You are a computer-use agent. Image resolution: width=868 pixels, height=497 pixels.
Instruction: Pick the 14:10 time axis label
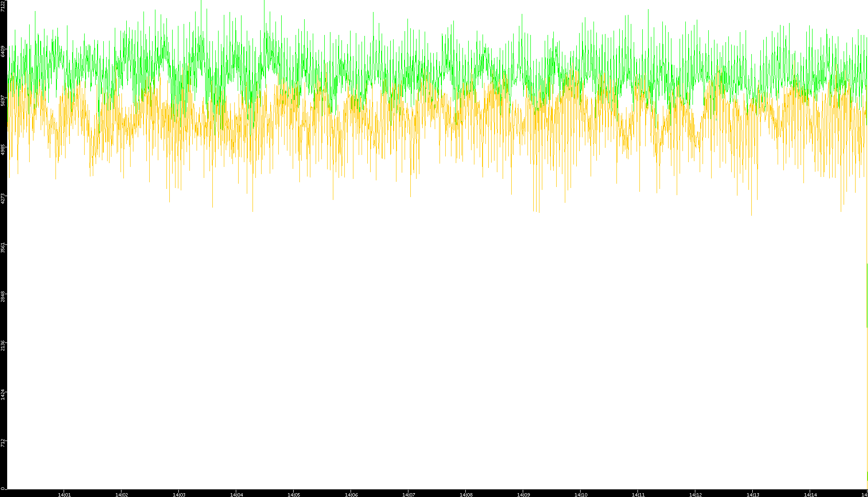pyautogui.click(x=581, y=495)
